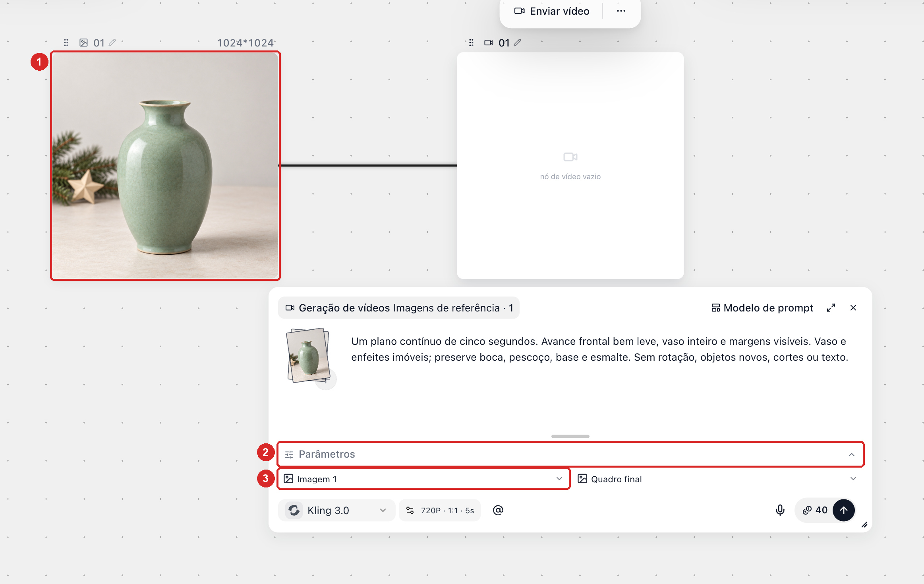Screen dimensions: 924x584
Task: Click the Parâmetros sliders icon
Action: (289, 454)
